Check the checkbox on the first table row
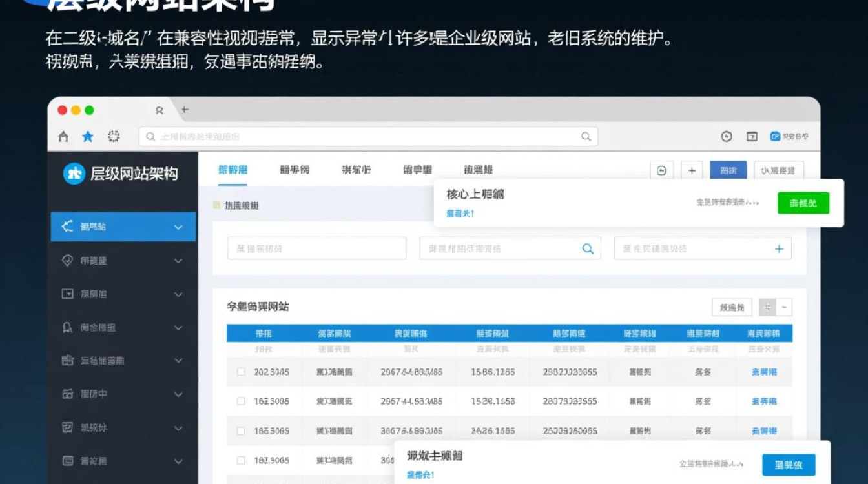This screenshot has width=868, height=484. point(241,372)
